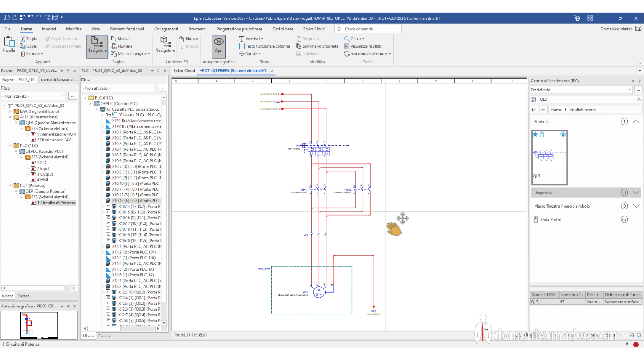This screenshot has height=359, width=644.
Task: Click the Incolla paste icon
Action: 9,42
